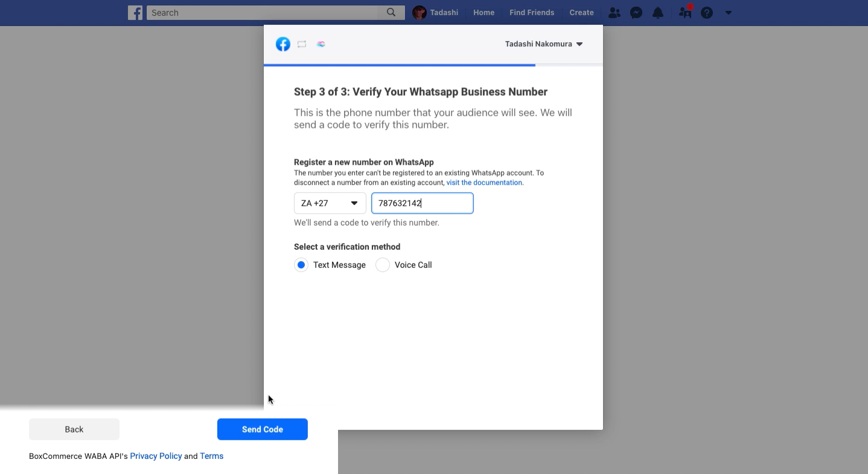
Task: Open Find Friends in the top bar
Action: coord(532,13)
